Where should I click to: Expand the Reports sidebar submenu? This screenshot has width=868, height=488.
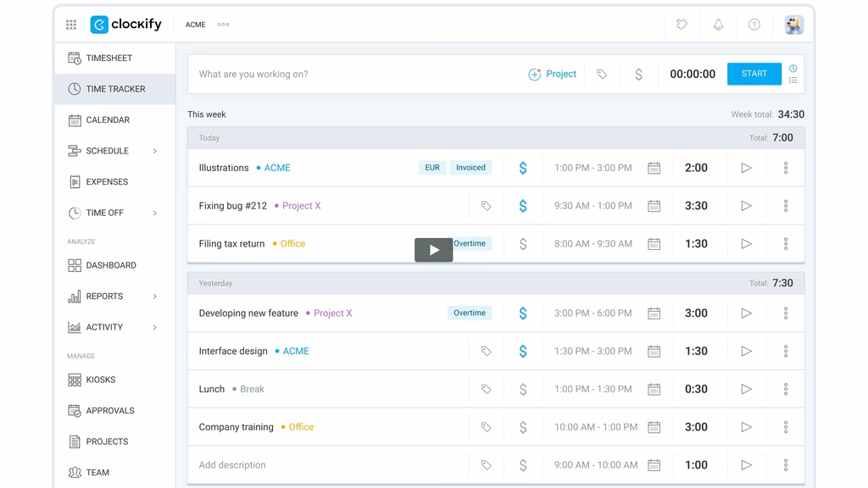point(155,297)
